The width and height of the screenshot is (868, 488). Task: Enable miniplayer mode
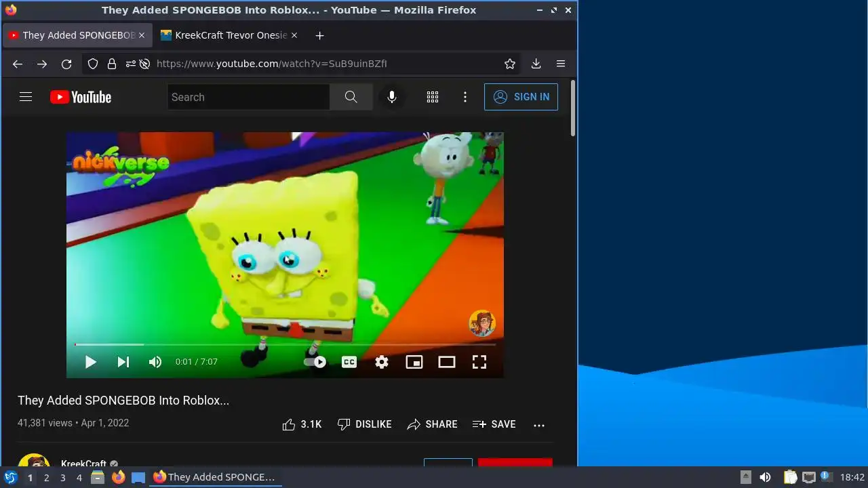point(414,362)
